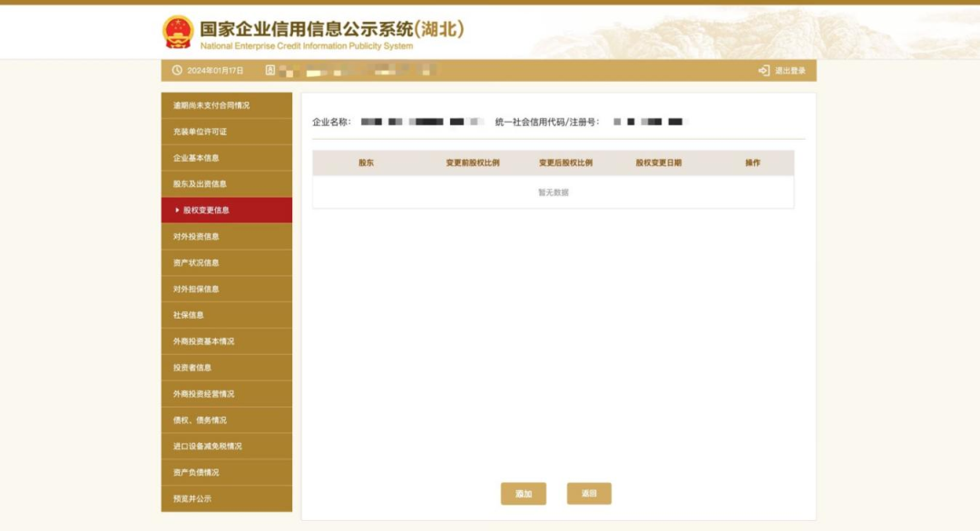
Task: Click the clock icon beside the date
Action: (x=177, y=71)
